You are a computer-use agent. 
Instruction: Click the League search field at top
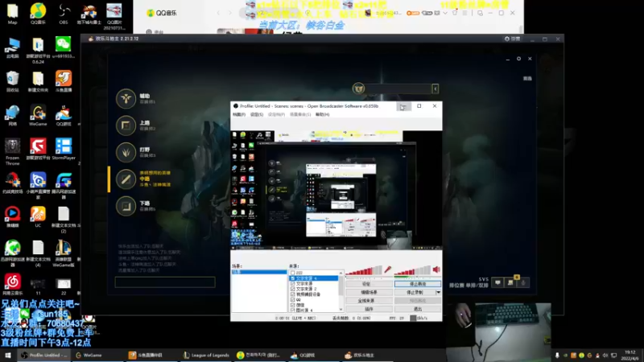coord(398,88)
